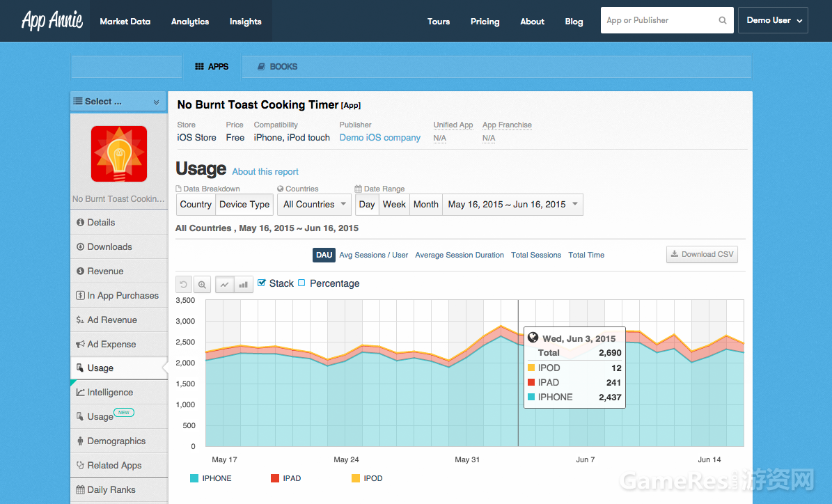The image size is (832, 504).
Task: Select the DAU metric tab
Action: [x=324, y=255]
